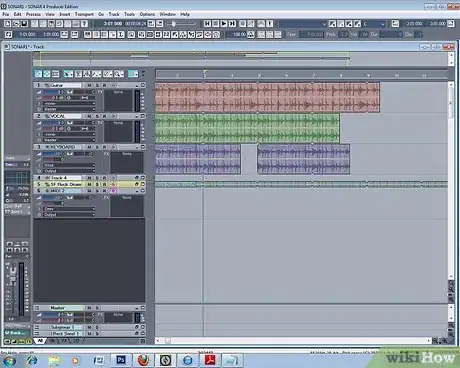Open Photoshop from taskbar
This screenshot has height=368, width=460.
tap(121, 360)
